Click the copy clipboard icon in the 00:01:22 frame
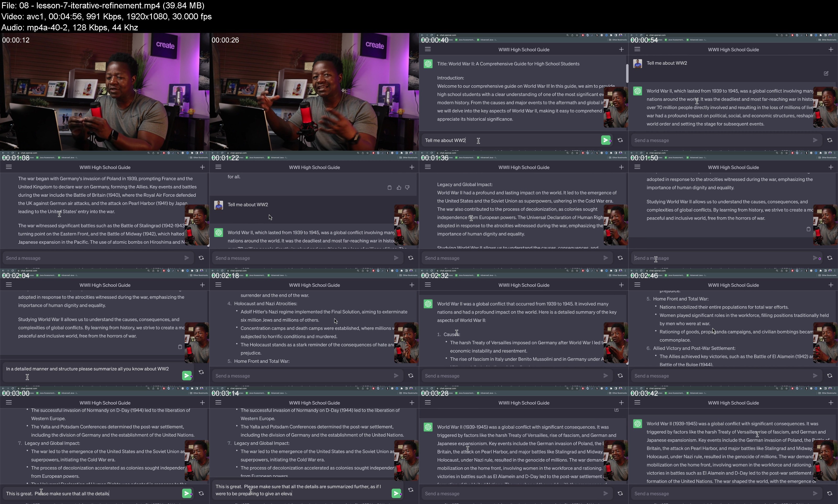 [x=389, y=187]
